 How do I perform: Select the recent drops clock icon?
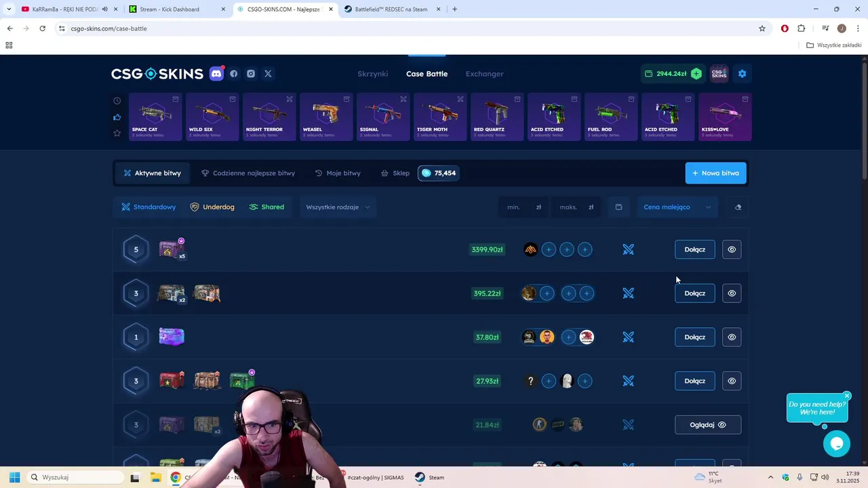117,101
